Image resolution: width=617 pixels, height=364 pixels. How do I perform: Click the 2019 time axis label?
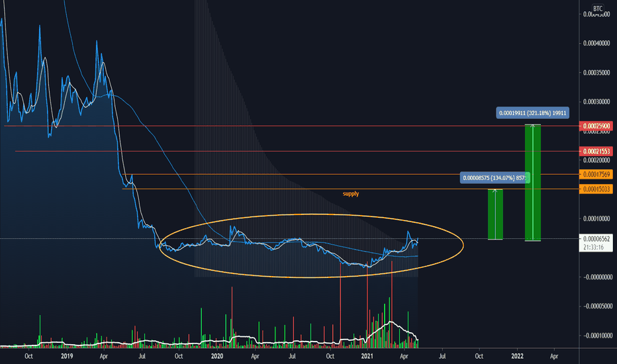[67, 356]
